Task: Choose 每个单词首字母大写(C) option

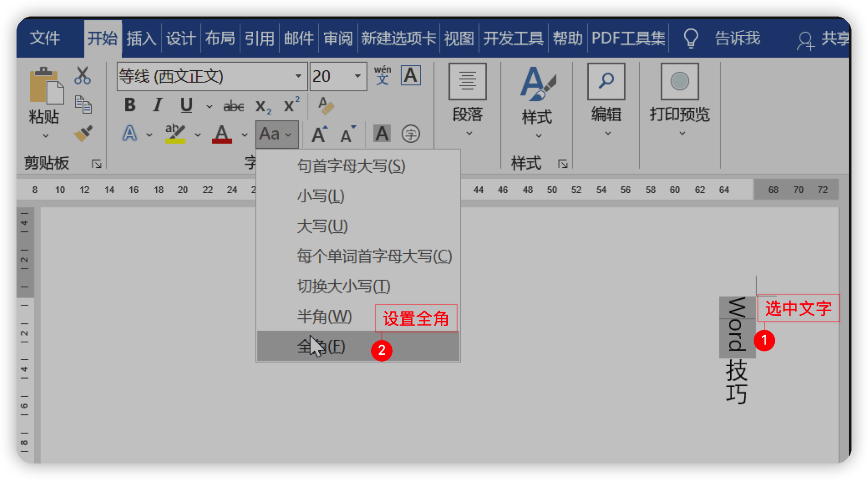Action: 358,256
